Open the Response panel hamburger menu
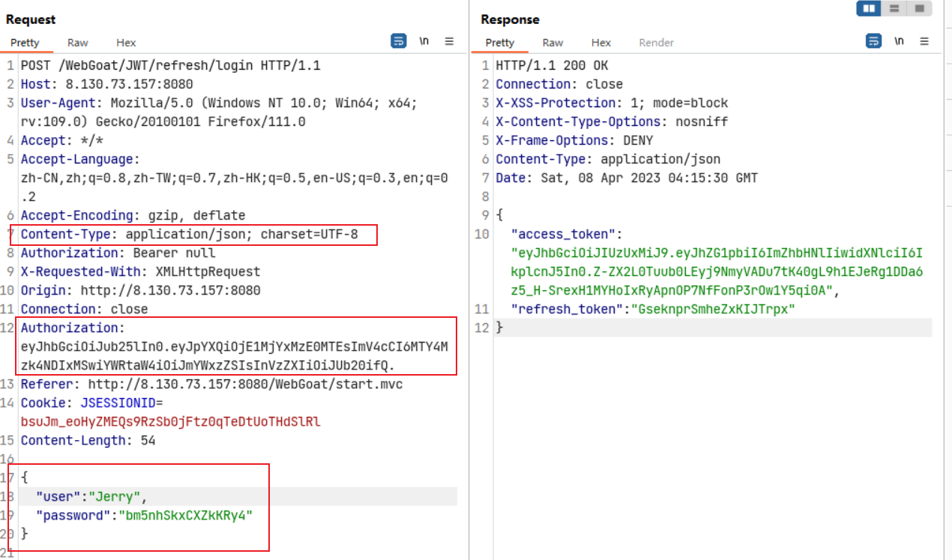Image resolution: width=952 pixels, height=560 pixels. [924, 41]
